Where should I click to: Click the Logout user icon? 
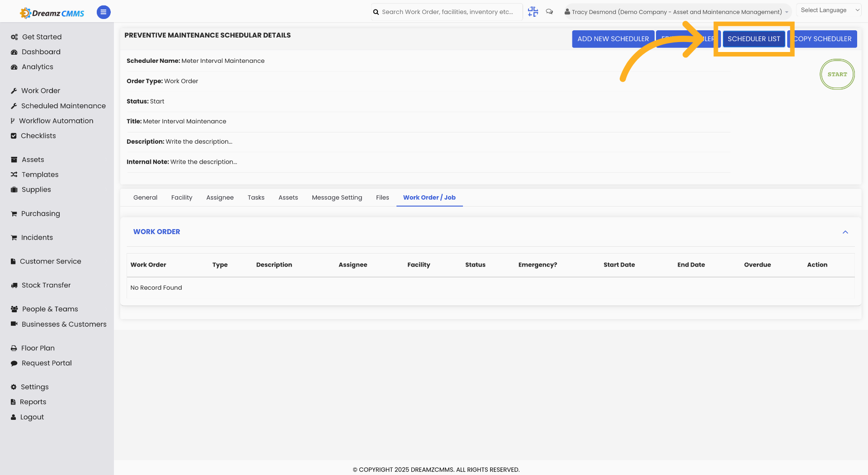click(14, 417)
